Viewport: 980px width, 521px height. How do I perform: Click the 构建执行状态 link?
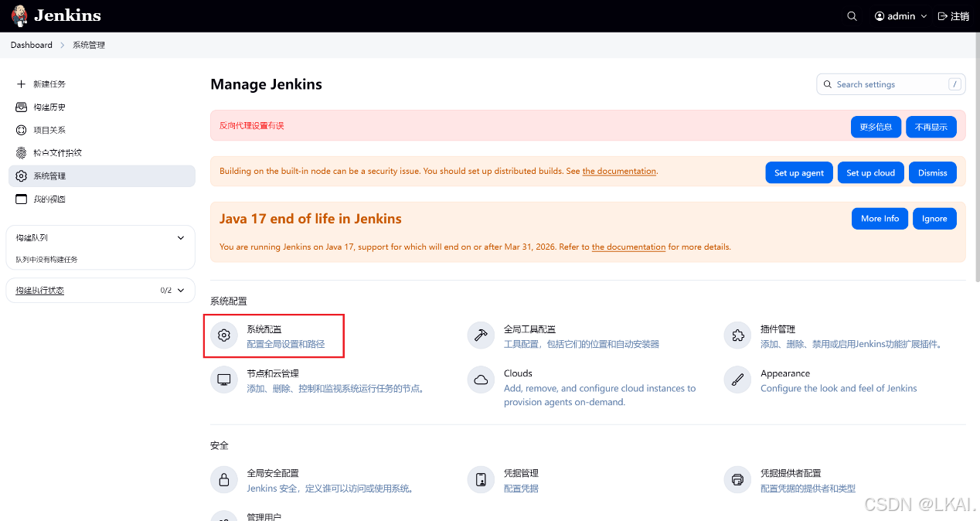pos(40,291)
